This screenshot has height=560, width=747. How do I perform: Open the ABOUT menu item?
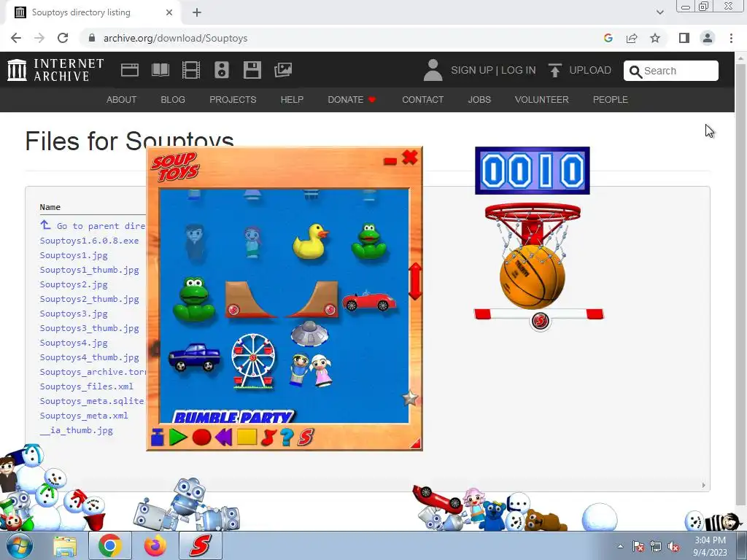[122, 99]
